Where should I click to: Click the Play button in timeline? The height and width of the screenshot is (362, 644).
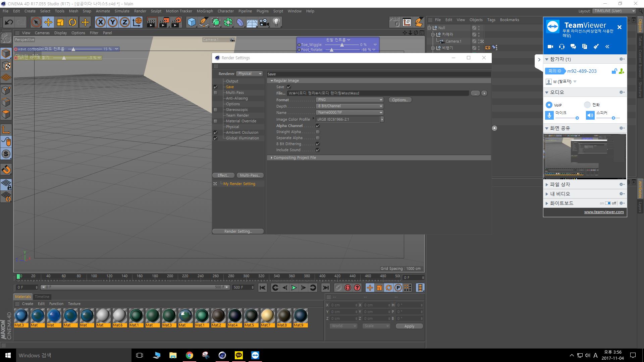294,288
